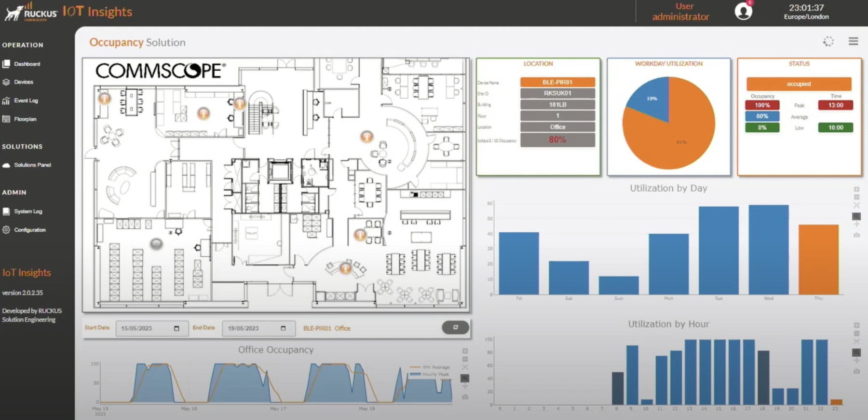Autoscale the Utilization by Day chart
868x420 pixels.
tap(856, 205)
